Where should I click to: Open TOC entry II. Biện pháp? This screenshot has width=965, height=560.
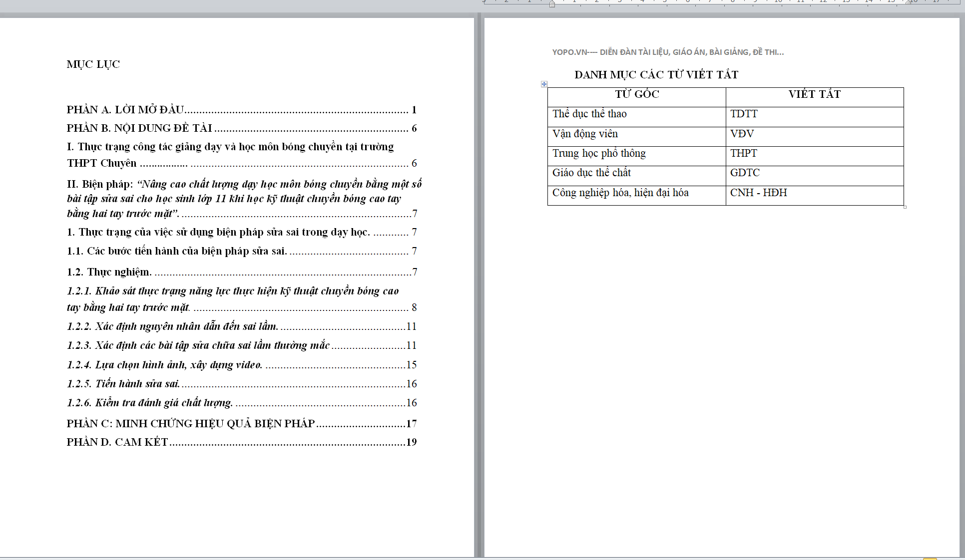(244, 199)
